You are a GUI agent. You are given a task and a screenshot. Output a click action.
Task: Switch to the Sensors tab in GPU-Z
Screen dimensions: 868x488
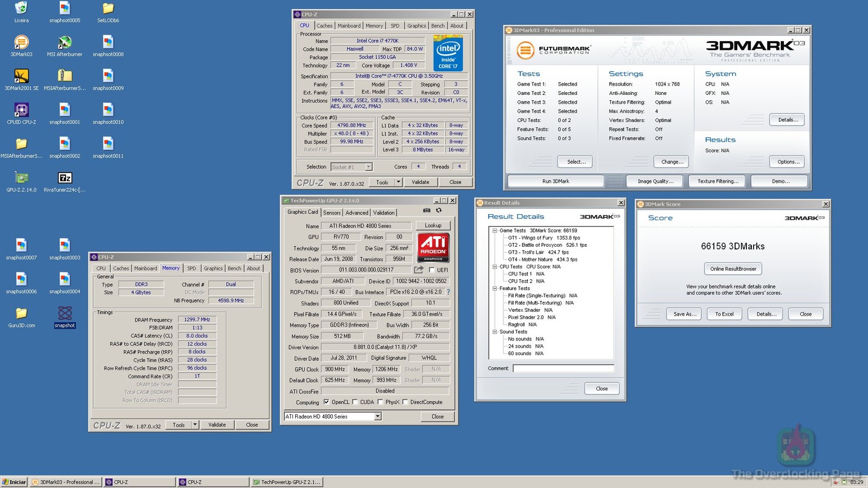click(332, 213)
